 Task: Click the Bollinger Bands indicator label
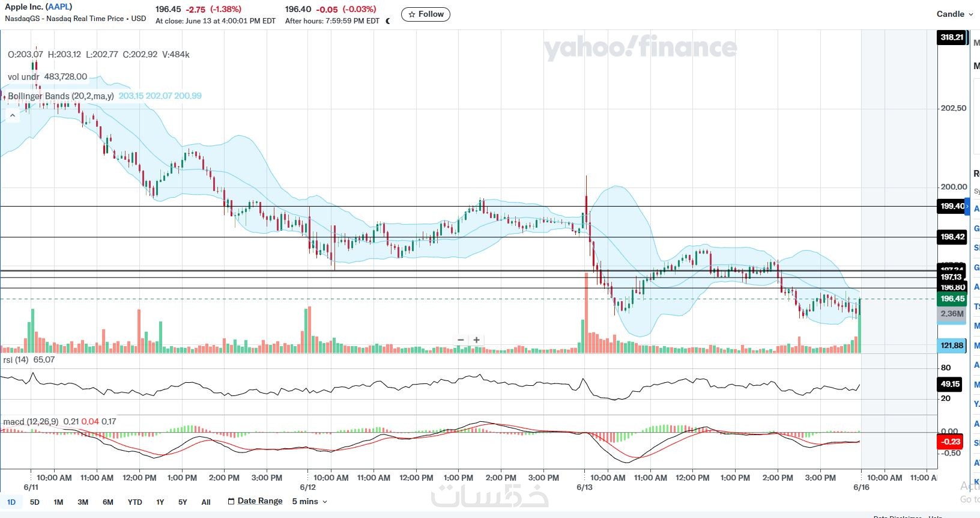point(61,96)
